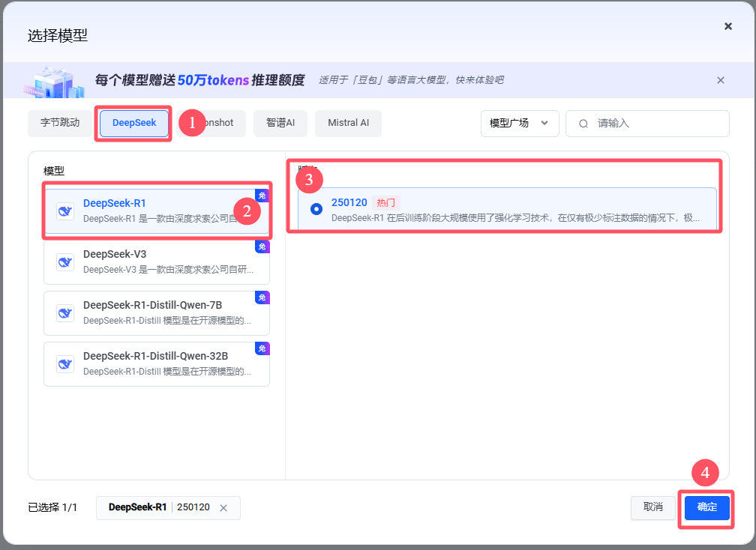756x550 pixels.
Task: Confirm with the 确定 button
Action: (x=706, y=507)
